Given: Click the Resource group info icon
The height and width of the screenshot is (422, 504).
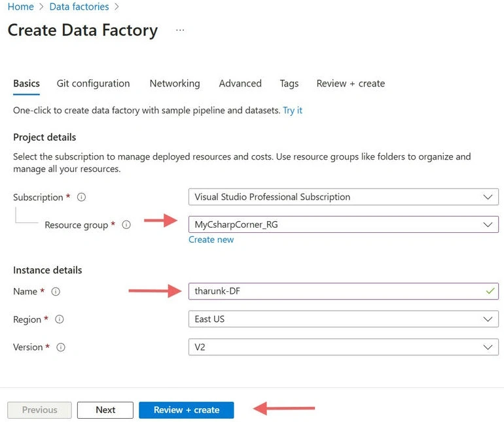Looking at the screenshot, I should click(x=126, y=224).
